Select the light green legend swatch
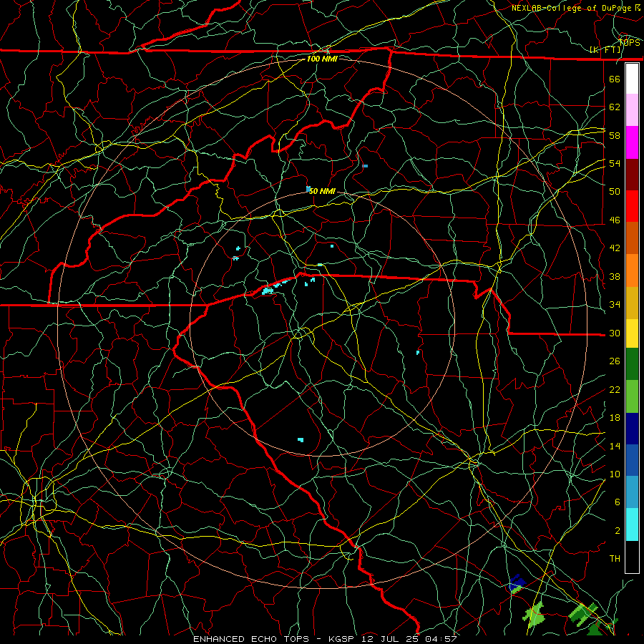644x644 pixels. click(632, 396)
